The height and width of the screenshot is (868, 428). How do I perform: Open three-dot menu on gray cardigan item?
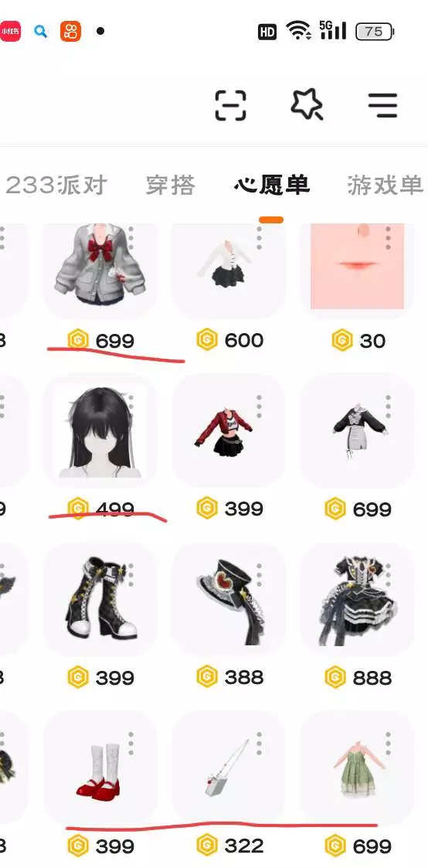click(x=131, y=237)
